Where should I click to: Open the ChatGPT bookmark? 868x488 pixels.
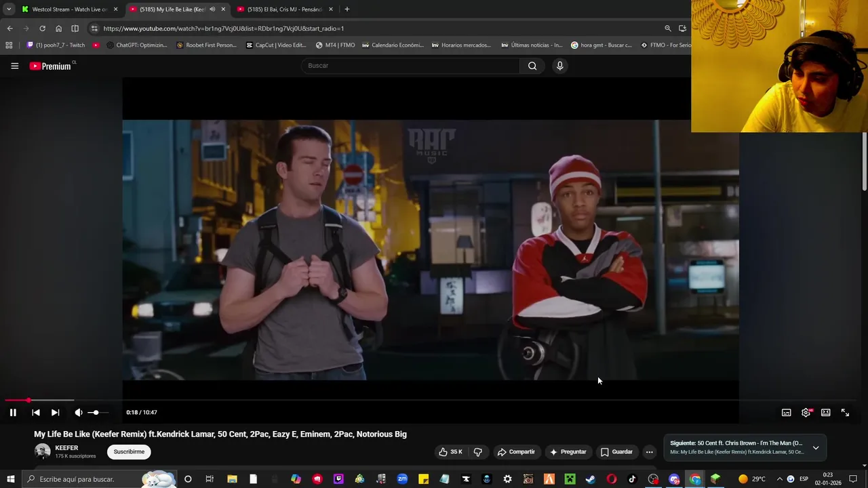pyautogui.click(x=137, y=45)
